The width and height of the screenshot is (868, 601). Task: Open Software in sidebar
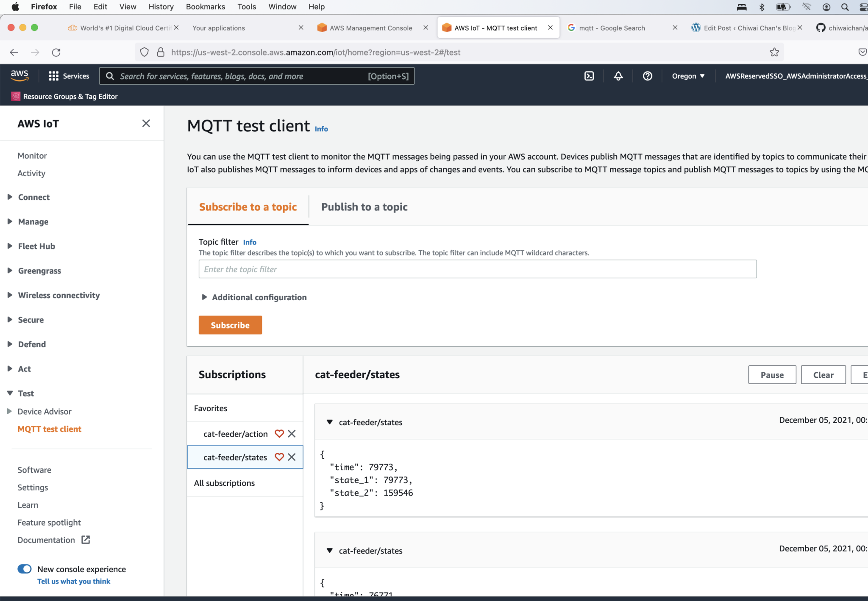point(34,470)
